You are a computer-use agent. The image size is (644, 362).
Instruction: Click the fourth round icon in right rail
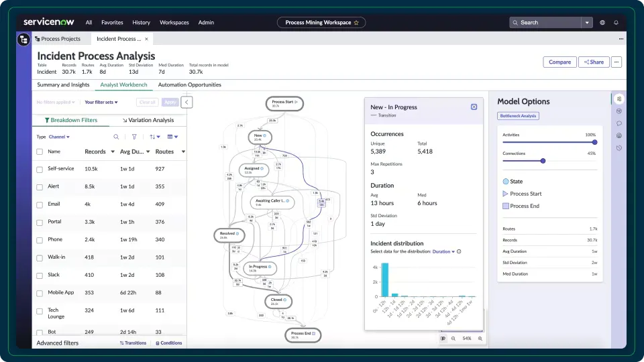pyautogui.click(x=619, y=136)
